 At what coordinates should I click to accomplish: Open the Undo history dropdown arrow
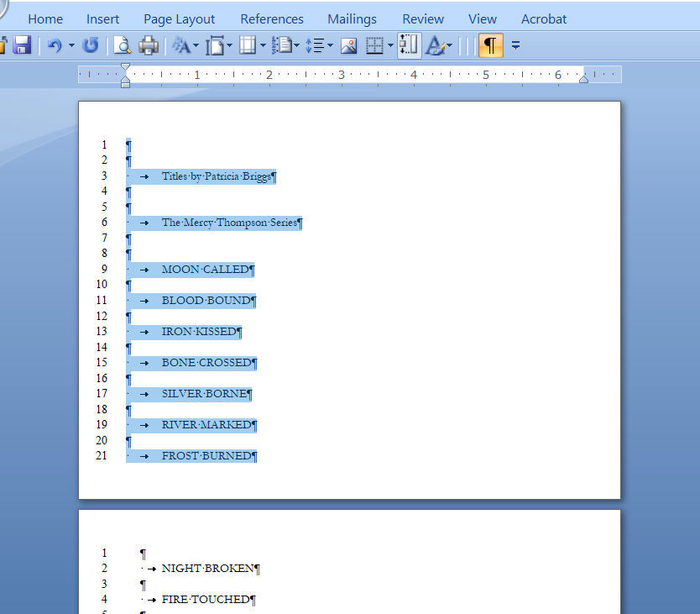[71, 45]
